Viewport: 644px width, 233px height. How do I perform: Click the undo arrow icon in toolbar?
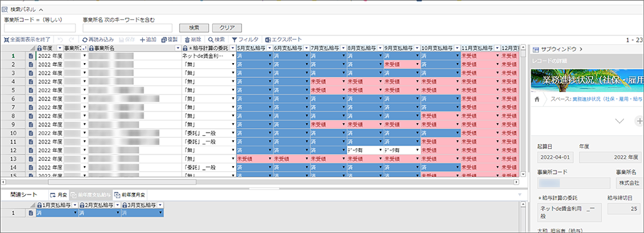60,40
